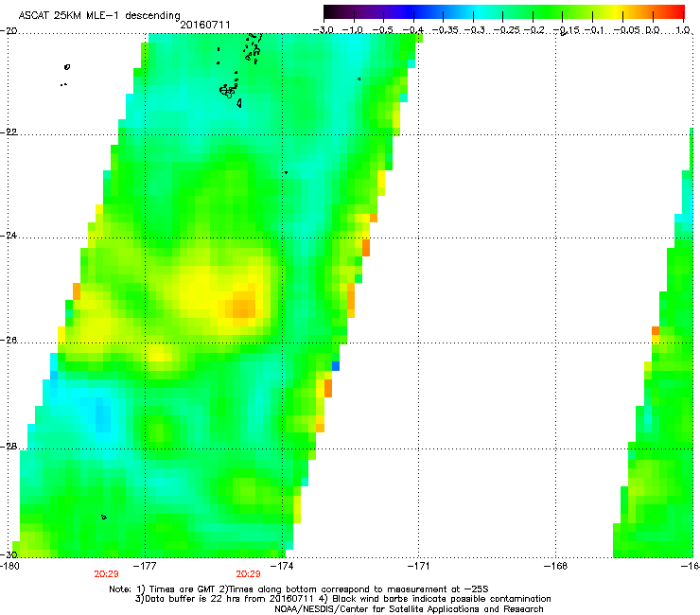Viewport: 700px width, 615px height.
Task: Click the "-171" longitude axis label
Action: tap(419, 566)
